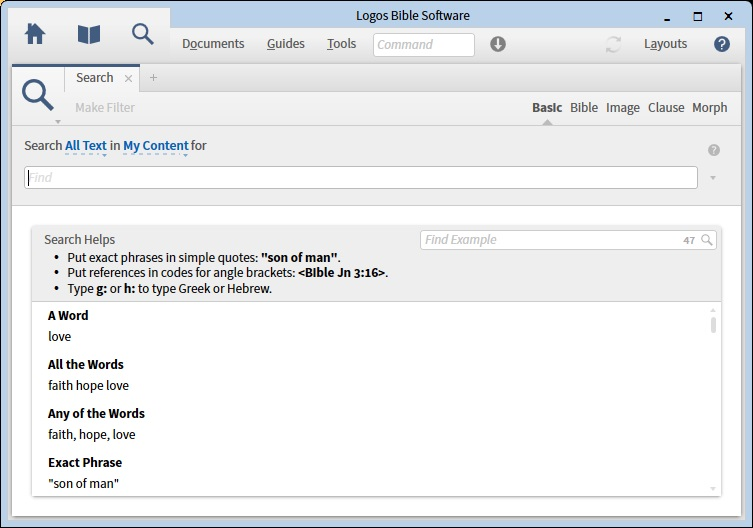The height and width of the screenshot is (528, 753).
Task: Close the Search tab
Action: pyautogui.click(x=128, y=78)
